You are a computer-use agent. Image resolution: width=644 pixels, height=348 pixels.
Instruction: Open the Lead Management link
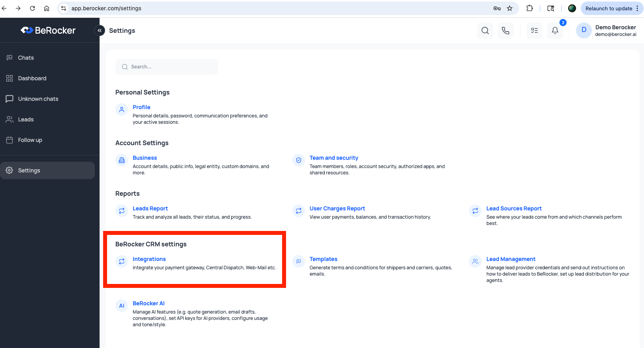[x=511, y=259]
